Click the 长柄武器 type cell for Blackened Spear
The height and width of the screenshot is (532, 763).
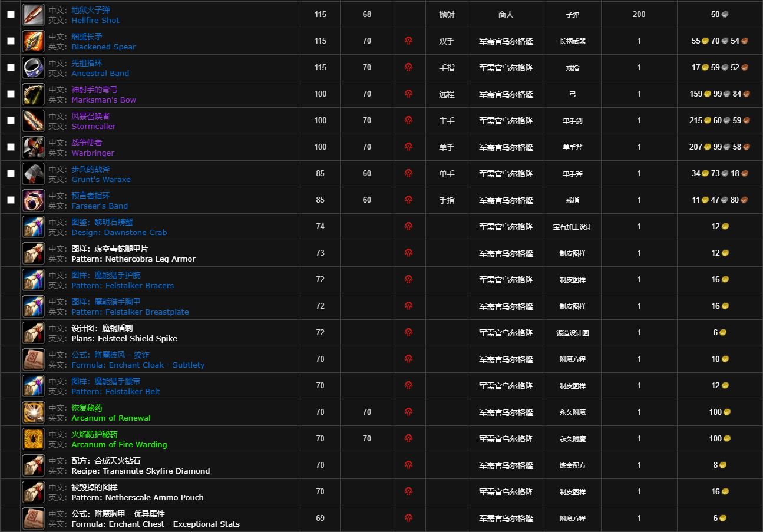(x=573, y=41)
